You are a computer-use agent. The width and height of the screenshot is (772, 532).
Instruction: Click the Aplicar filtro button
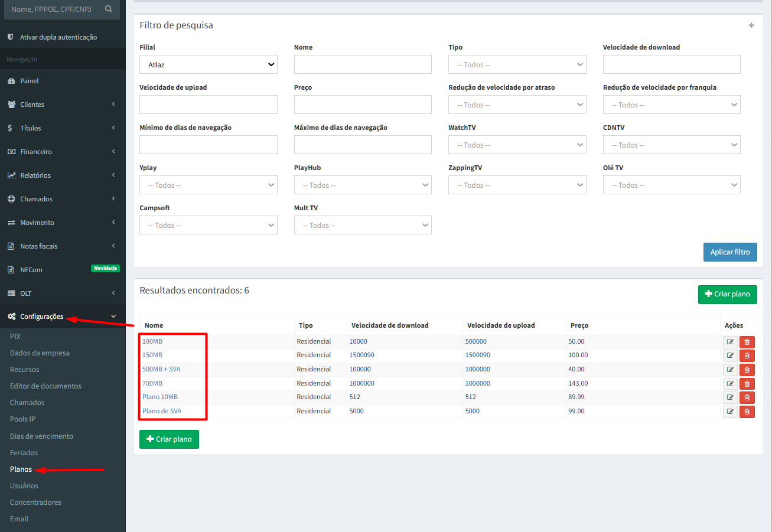click(x=729, y=252)
